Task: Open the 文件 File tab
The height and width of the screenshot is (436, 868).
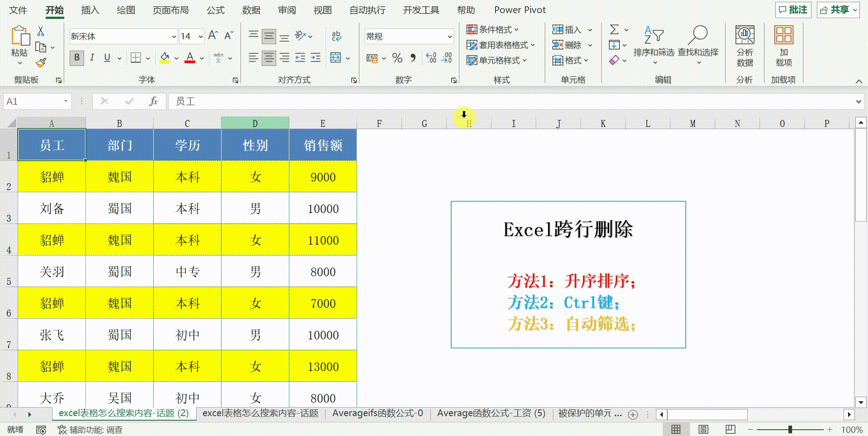Action: [x=18, y=10]
